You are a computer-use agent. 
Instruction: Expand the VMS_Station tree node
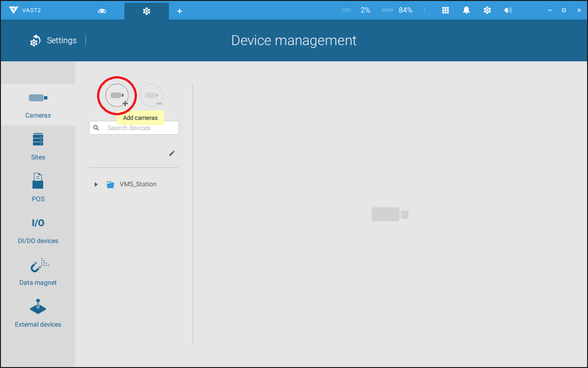pos(96,184)
